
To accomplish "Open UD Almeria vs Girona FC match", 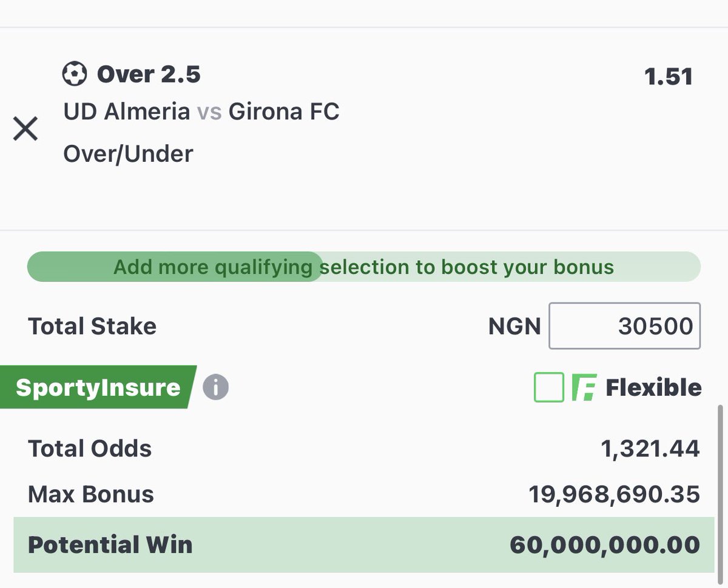I will point(201,112).
